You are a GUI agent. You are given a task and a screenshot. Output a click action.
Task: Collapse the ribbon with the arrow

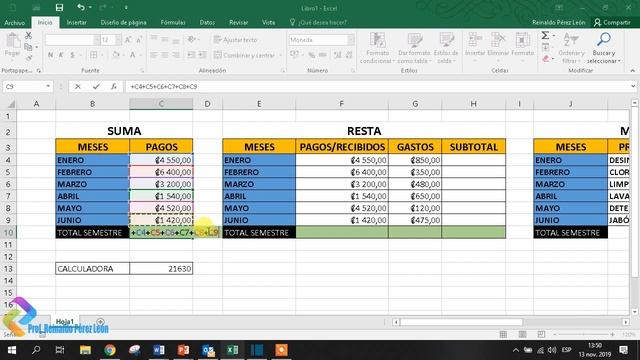pos(633,71)
